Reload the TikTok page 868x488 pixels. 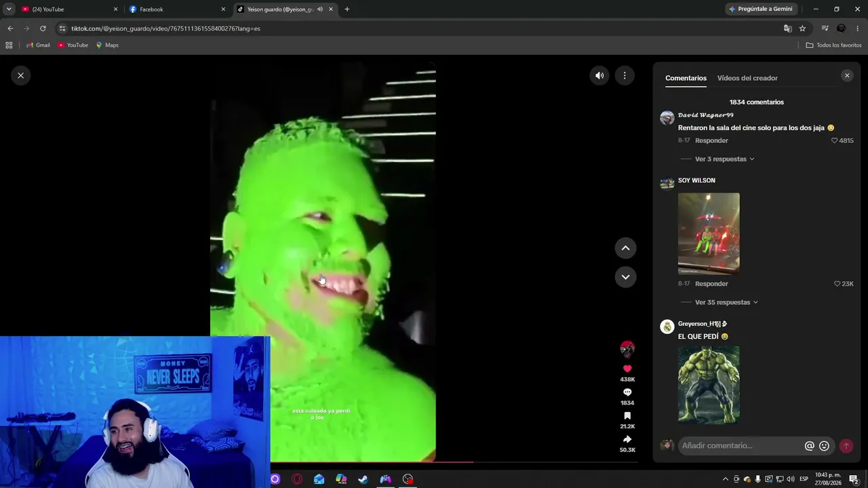pos(43,28)
